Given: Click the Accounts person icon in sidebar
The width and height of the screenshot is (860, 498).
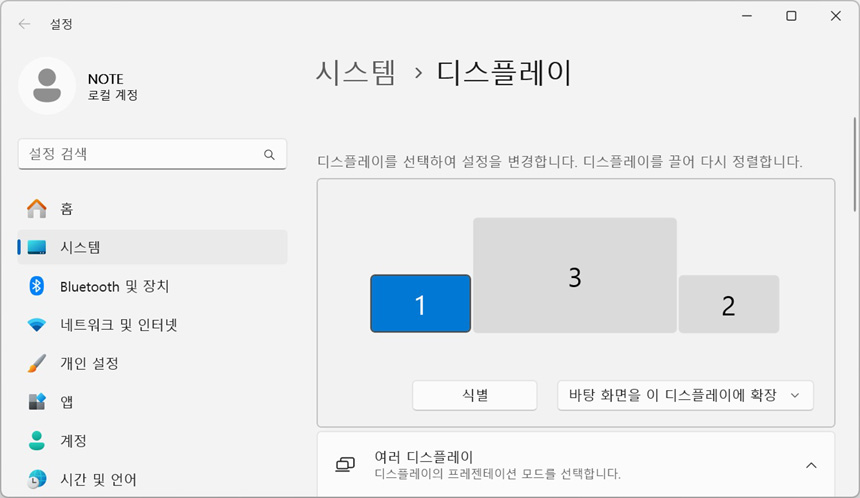Looking at the screenshot, I should tap(37, 440).
